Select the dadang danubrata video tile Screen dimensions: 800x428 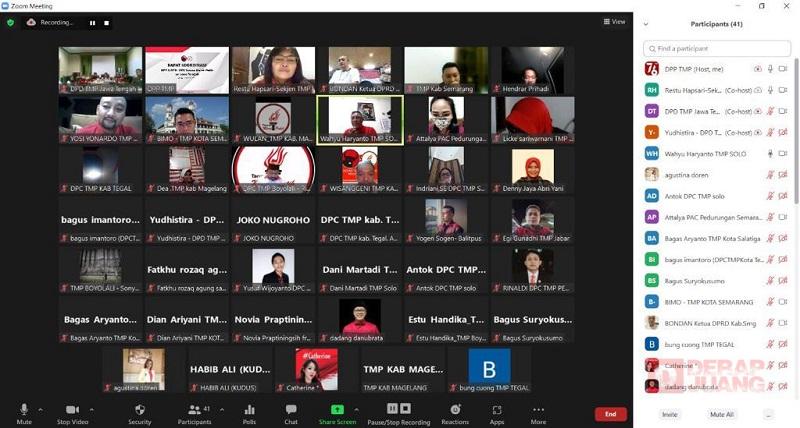pos(360,320)
